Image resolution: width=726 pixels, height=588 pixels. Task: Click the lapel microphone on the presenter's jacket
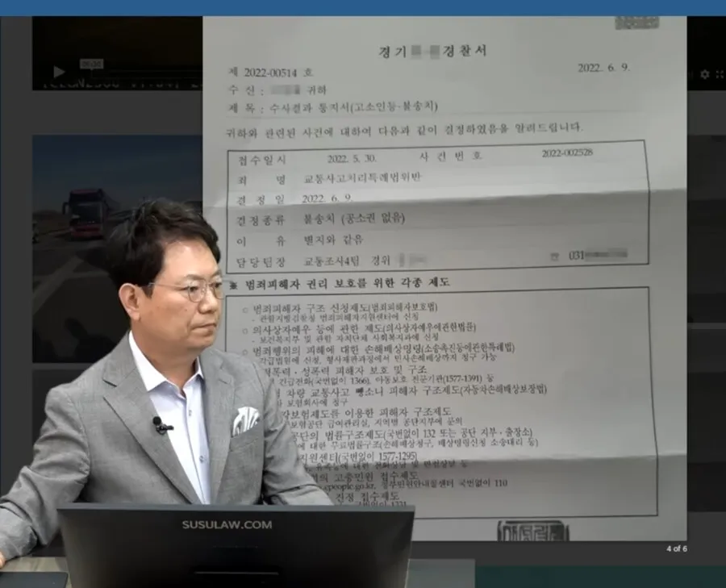tap(161, 424)
